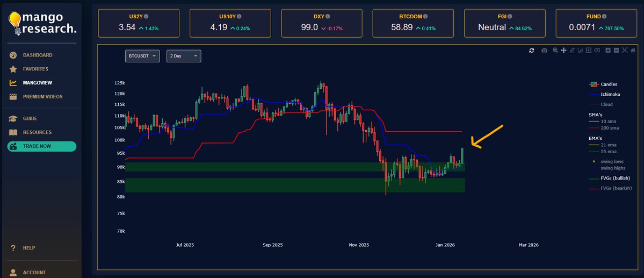The width and height of the screenshot is (644, 278).
Task: Toggle Candles trace in legend
Action: tap(604, 84)
